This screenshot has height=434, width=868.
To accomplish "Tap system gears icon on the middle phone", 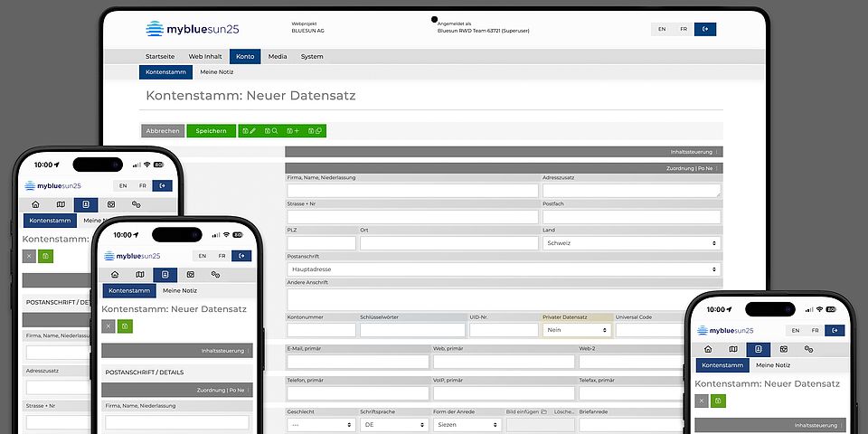I will coord(216,275).
